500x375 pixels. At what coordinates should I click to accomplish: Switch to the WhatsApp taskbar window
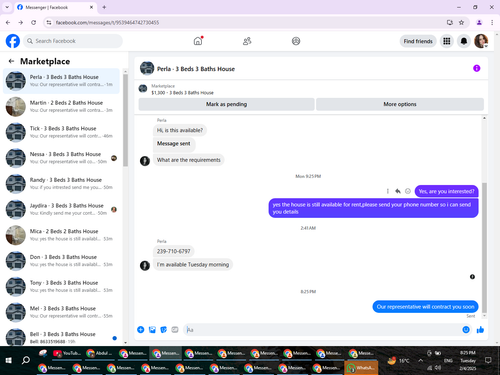click(361, 368)
